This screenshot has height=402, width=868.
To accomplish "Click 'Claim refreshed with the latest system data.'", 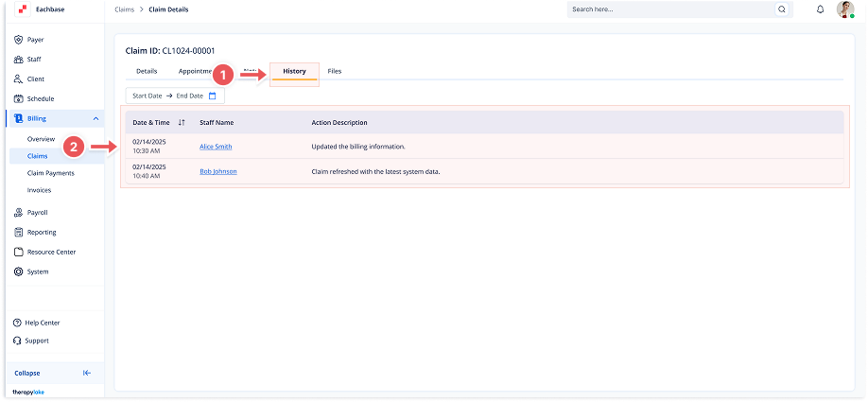I will pyautogui.click(x=376, y=171).
